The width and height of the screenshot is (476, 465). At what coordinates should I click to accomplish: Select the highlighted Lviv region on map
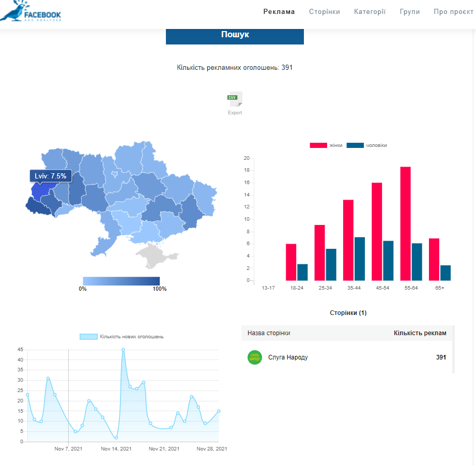tap(39, 191)
